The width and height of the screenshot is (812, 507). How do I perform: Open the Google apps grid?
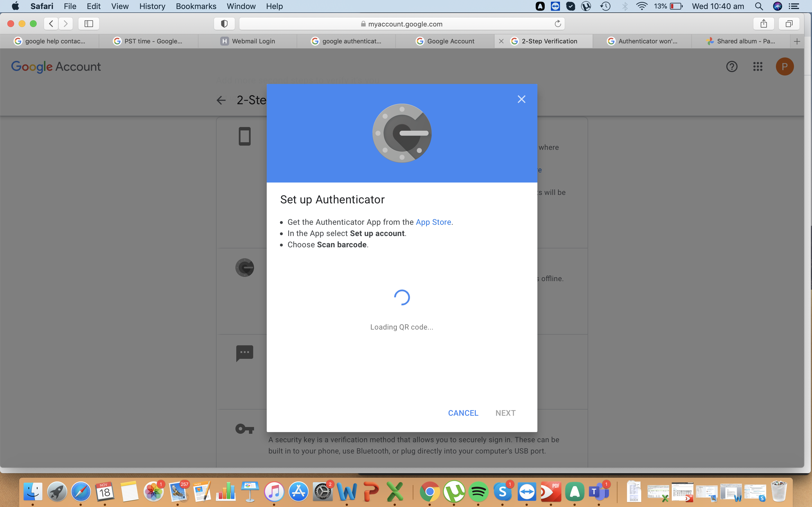(x=758, y=66)
